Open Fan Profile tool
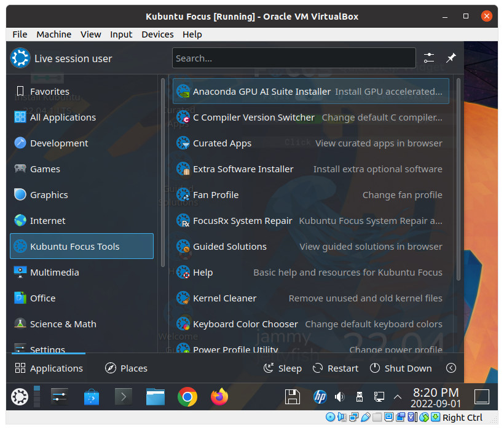The height and width of the screenshot is (430, 504). 311,195
